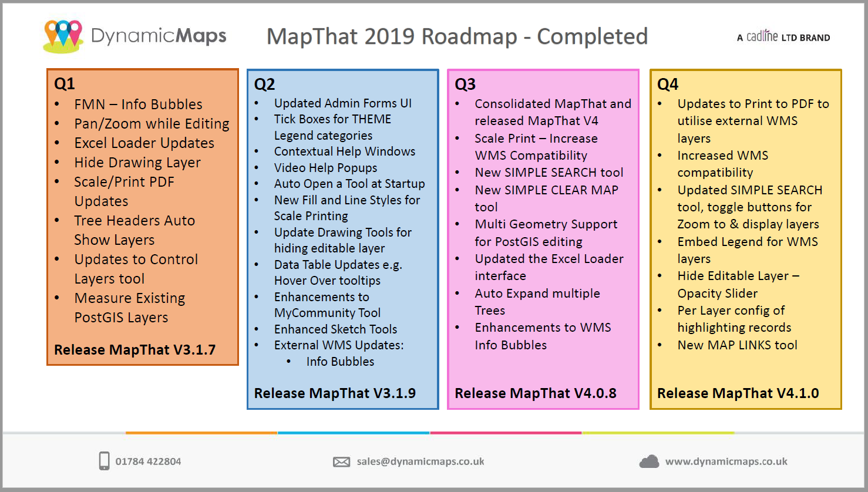868x492 pixels.
Task: Click the Release MapThat V4.1.0 label
Action: [x=738, y=393]
